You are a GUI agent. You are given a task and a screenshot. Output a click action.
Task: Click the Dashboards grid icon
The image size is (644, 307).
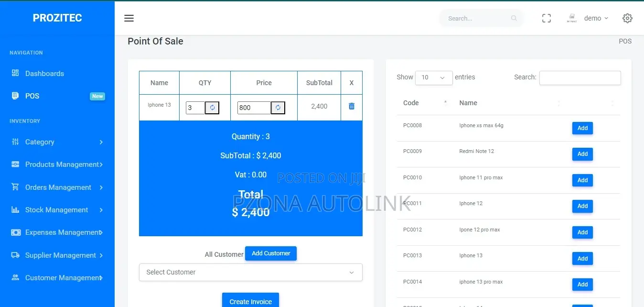(x=15, y=73)
